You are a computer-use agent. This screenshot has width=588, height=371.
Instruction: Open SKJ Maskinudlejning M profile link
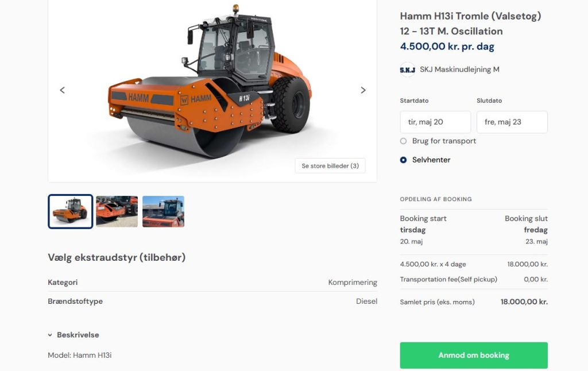click(x=459, y=69)
